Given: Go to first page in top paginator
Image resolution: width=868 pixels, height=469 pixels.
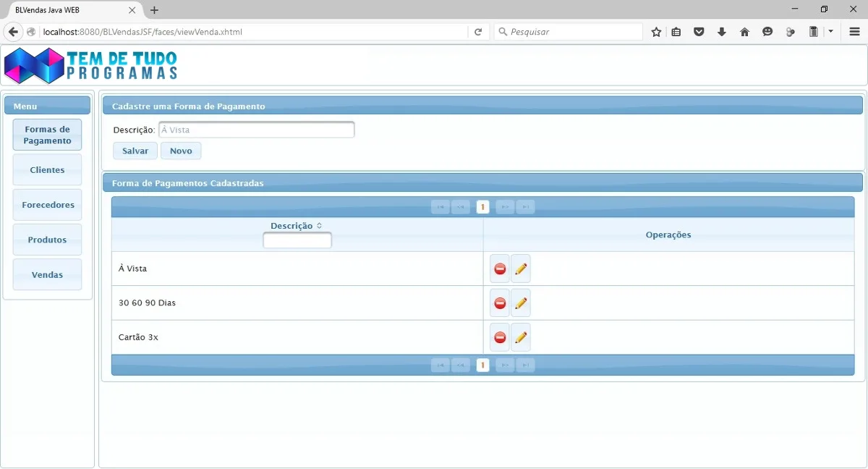Looking at the screenshot, I should [440, 207].
